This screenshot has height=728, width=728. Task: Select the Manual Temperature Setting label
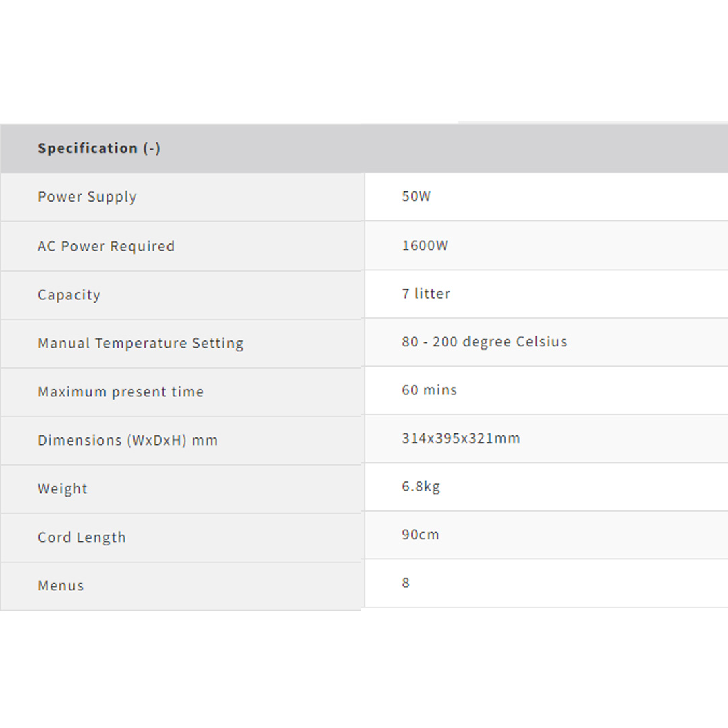[x=140, y=343]
